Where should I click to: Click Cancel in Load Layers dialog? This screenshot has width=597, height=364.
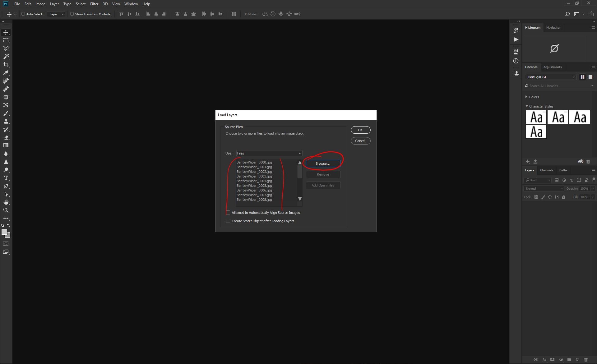click(360, 141)
